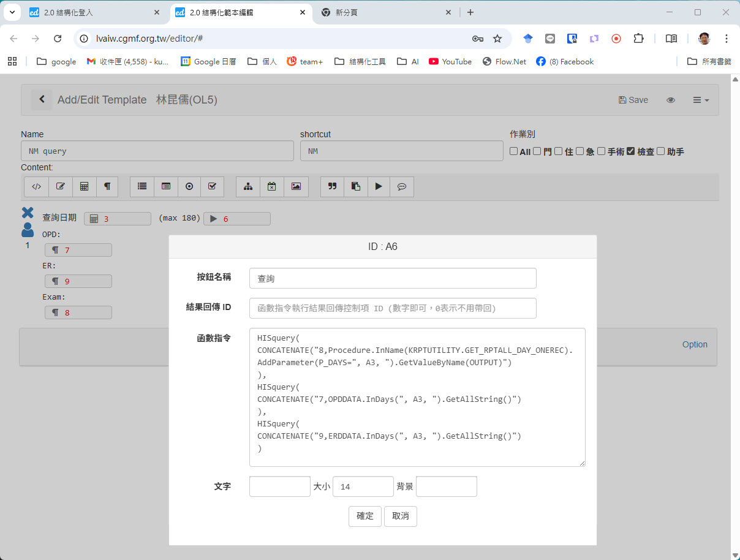Click the image insert toolbar icon
The image size is (740, 560).
(296, 187)
